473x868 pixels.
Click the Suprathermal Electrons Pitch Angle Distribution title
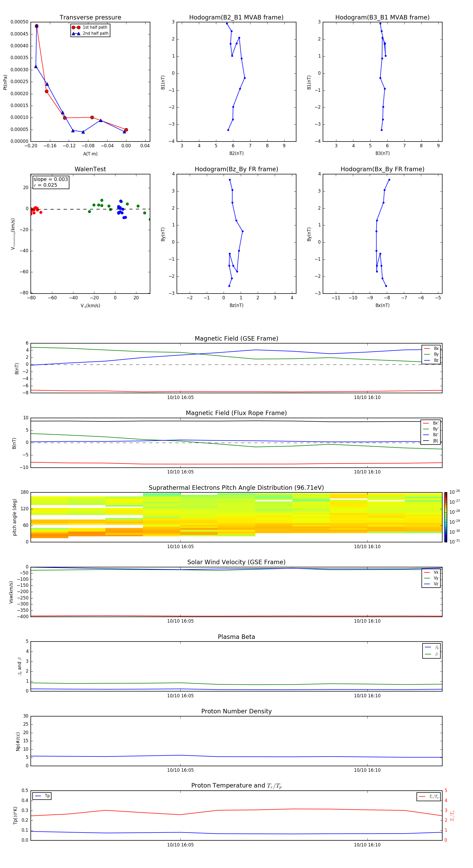(236, 488)
